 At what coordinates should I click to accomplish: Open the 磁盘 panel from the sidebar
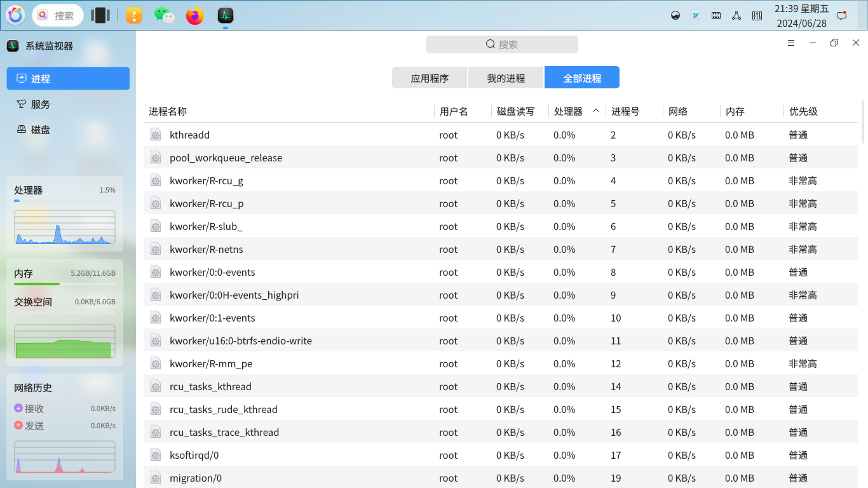point(39,129)
